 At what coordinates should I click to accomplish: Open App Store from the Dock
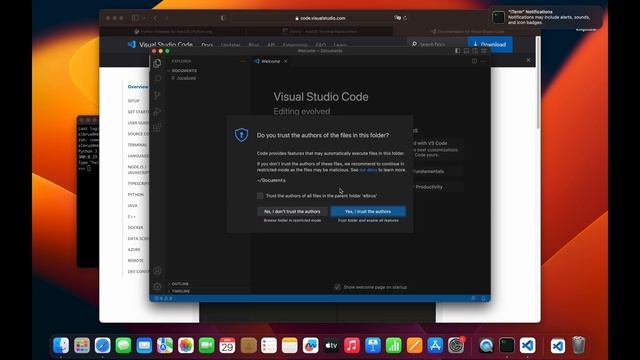(435, 345)
